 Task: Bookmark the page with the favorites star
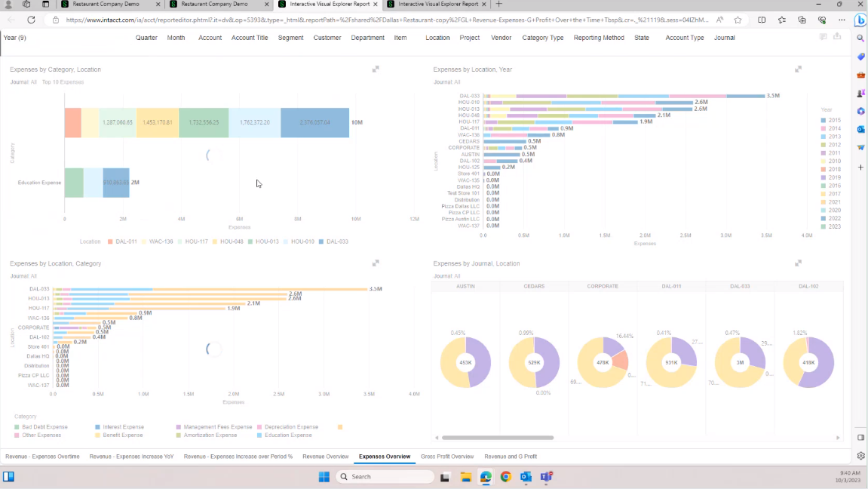pos(738,20)
